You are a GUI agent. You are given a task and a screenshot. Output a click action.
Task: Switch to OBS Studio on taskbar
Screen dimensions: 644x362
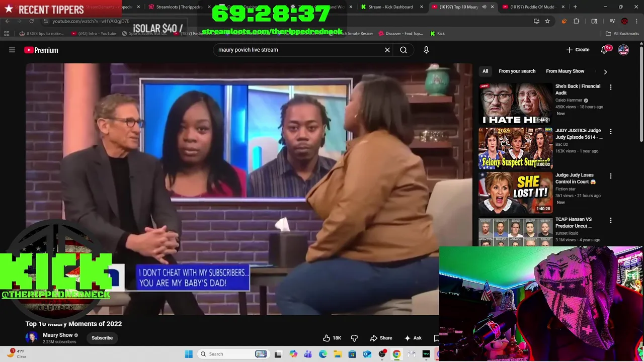pyautogui.click(x=382, y=354)
